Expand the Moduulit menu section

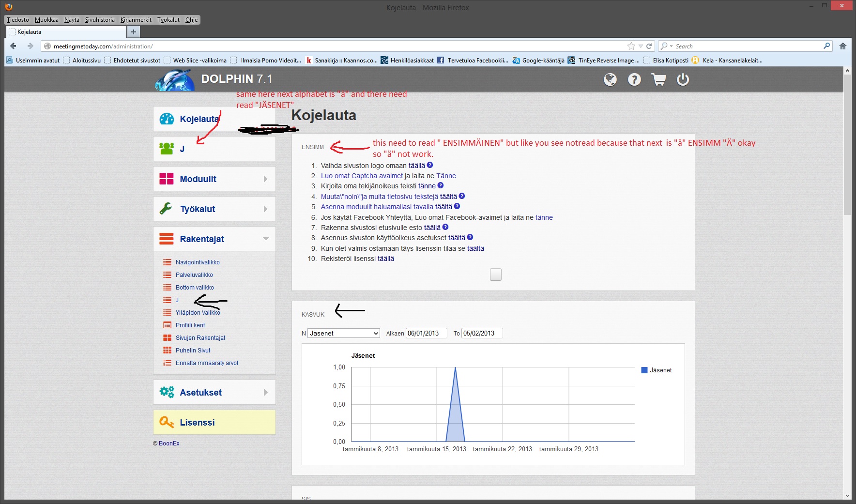click(x=265, y=179)
